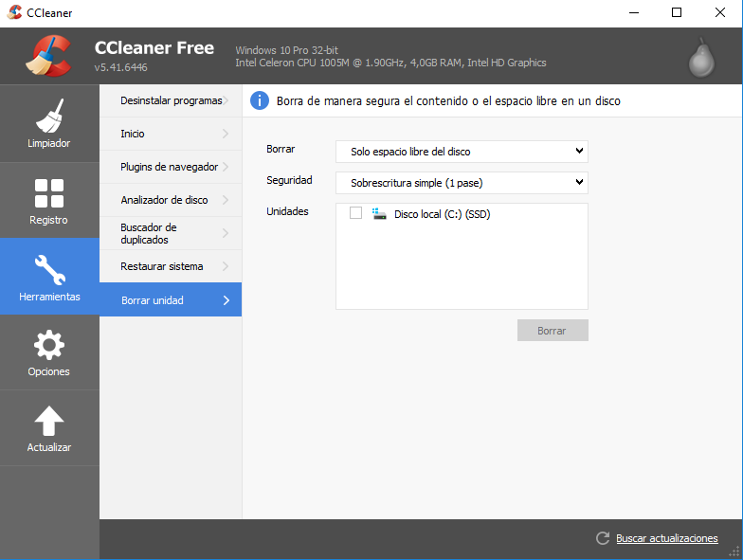Viewport: 743px width, 560px height.
Task: Click the chevron beside Analizador de disco
Action: 226,201
